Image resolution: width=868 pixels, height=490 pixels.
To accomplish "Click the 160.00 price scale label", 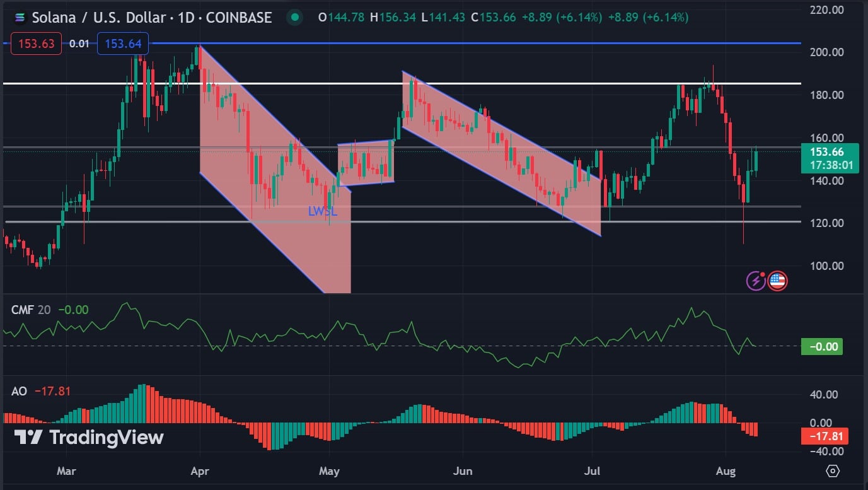I will [x=826, y=137].
